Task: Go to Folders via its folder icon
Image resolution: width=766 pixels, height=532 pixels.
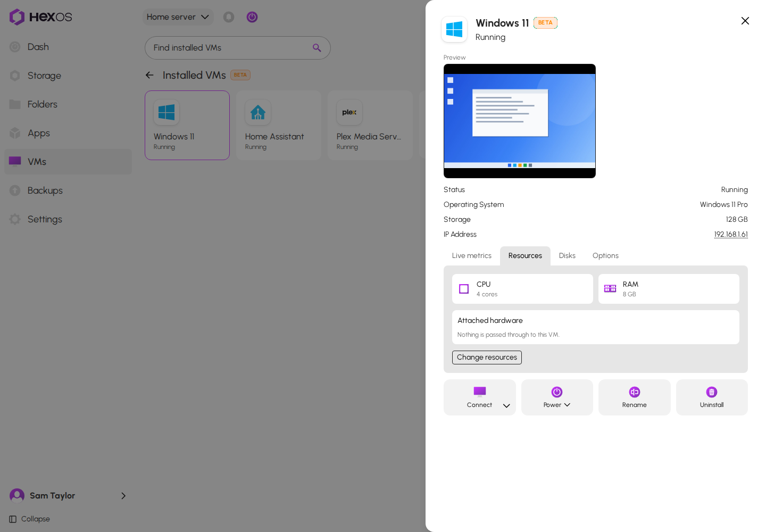Action: (15, 104)
